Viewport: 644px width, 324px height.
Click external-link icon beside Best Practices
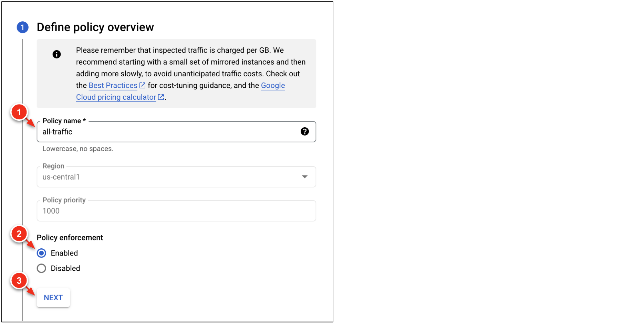[142, 85]
